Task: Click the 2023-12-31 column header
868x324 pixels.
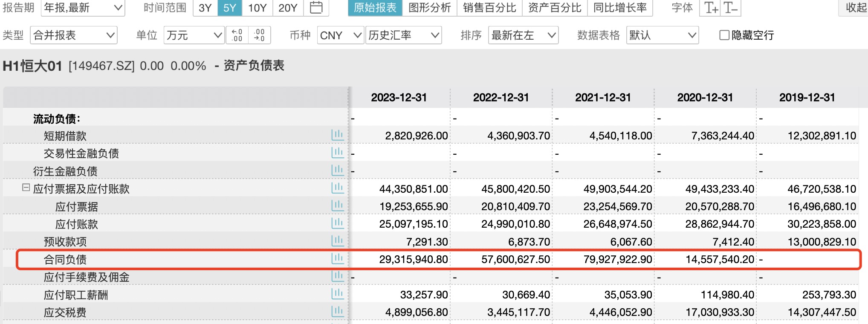Action: (399, 97)
